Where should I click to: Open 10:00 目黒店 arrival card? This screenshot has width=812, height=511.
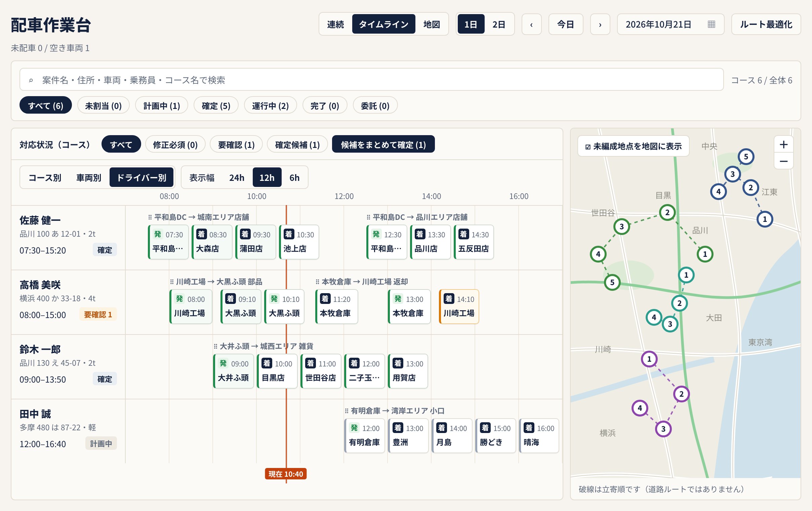pos(277,371)
